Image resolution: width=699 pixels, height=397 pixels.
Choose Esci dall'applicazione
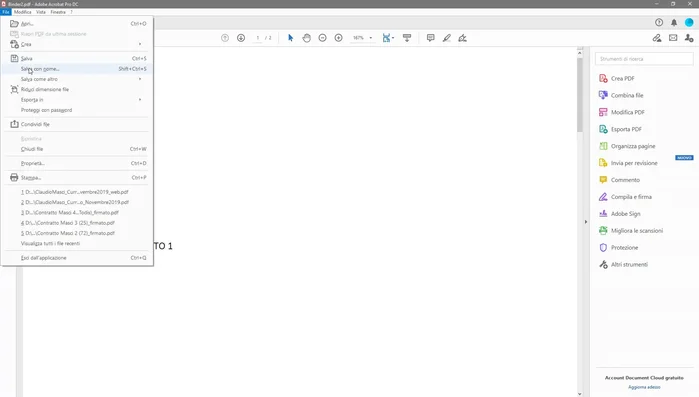77,258
